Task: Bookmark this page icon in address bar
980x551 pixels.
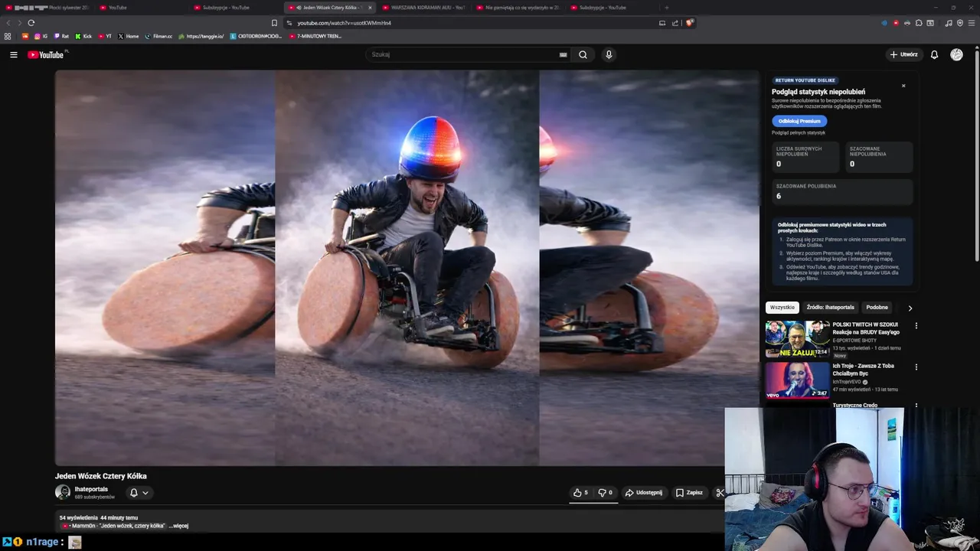Action: 274,23
